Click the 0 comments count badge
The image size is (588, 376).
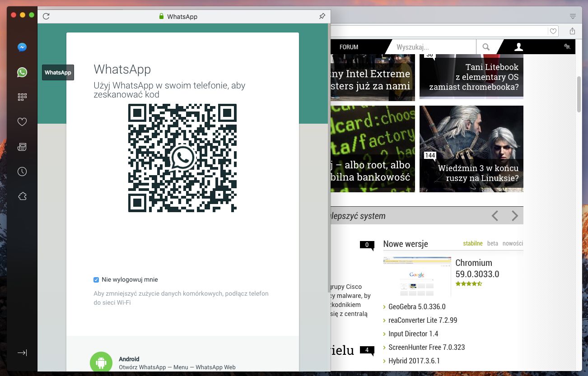point(367,245)
